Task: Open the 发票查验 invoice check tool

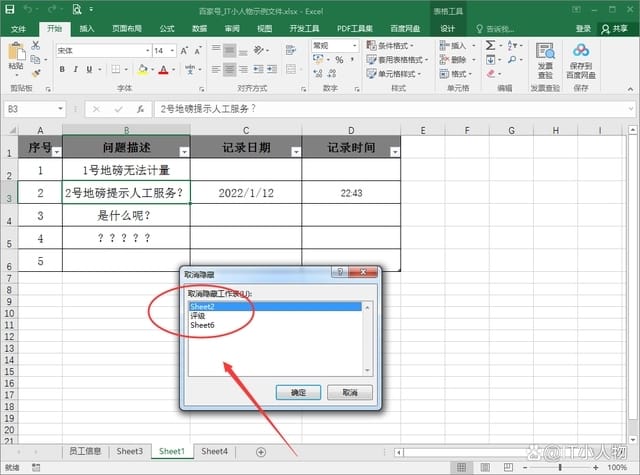Action: [545, 60]
